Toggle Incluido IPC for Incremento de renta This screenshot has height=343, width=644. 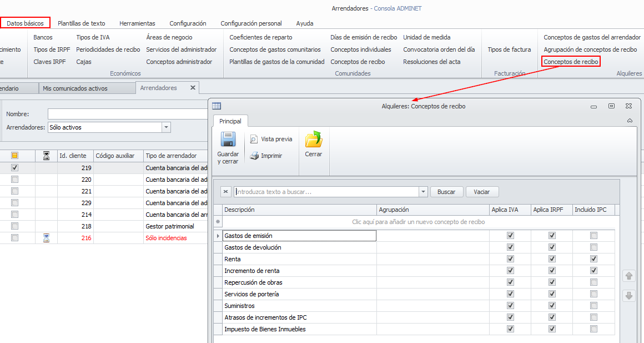[593, 271]
